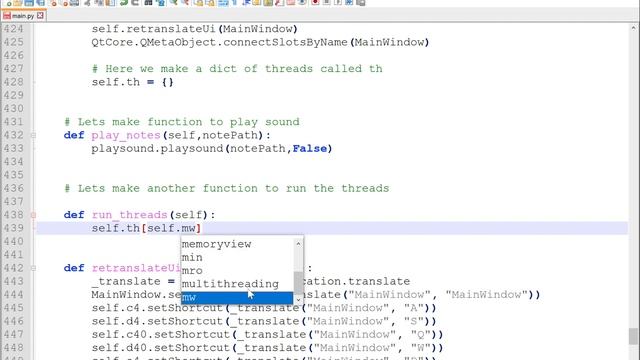Viewport: 640px width, 360px height.
Task: Click the 'QtCore.QMetaObject.connectSlotsByName' line
Action: click(x=260, y=42)
